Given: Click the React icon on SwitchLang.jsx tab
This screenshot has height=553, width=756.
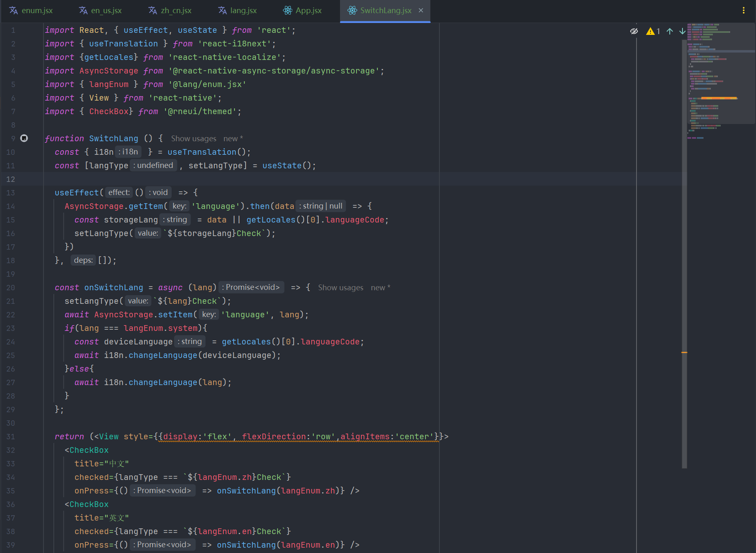Looking at the screenshot, I should coord(352,11).
